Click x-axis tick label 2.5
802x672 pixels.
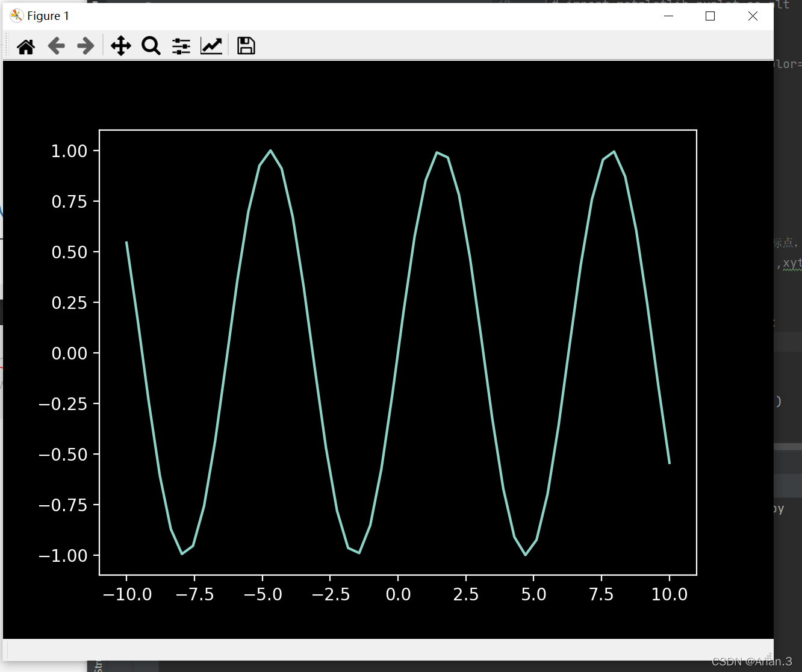click(x=466, y=595)
